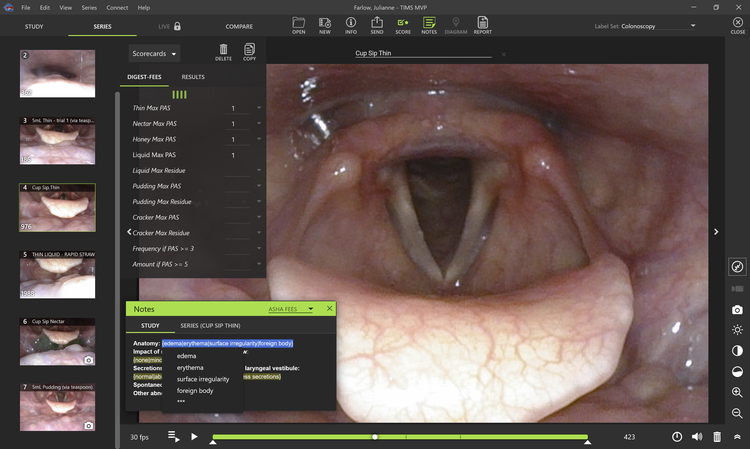Select thumbnail 5 THIN LIQUID - RAPID STRAW
Image resolution: width=750 pixels, height=449 pixels.
(57, 274)
